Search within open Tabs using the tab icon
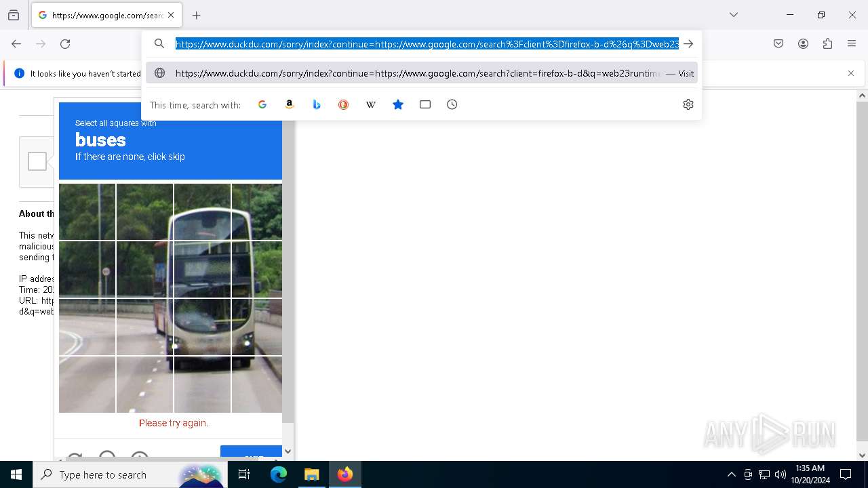The width and height of the screenshot is (868, 488). [x=425, y=104]
